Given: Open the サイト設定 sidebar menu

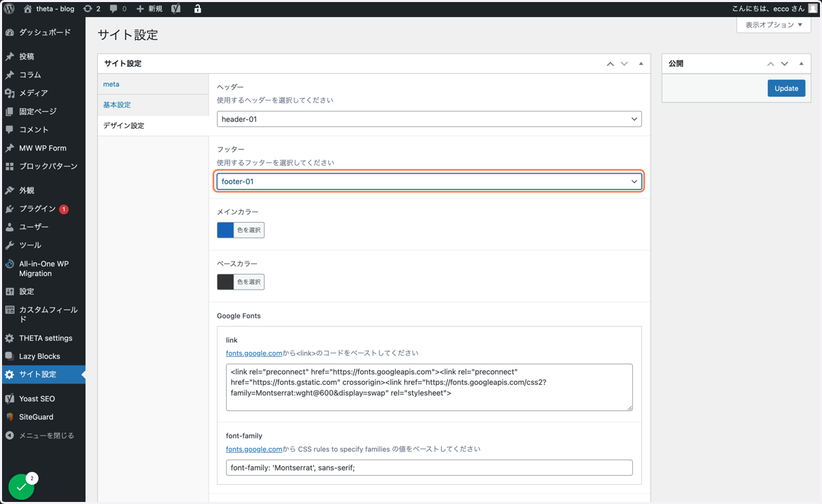Looking at the screenshot, I should (42, 375).
